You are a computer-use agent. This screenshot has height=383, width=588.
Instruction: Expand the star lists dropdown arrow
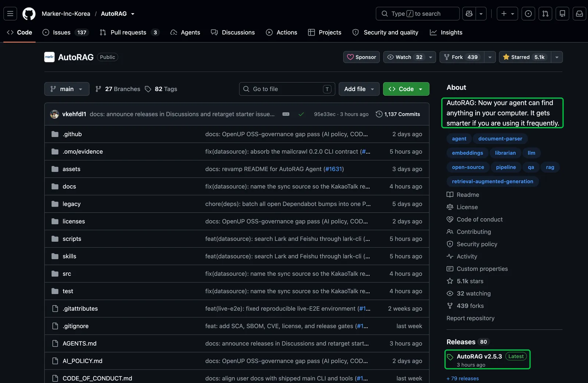point(557,57)
